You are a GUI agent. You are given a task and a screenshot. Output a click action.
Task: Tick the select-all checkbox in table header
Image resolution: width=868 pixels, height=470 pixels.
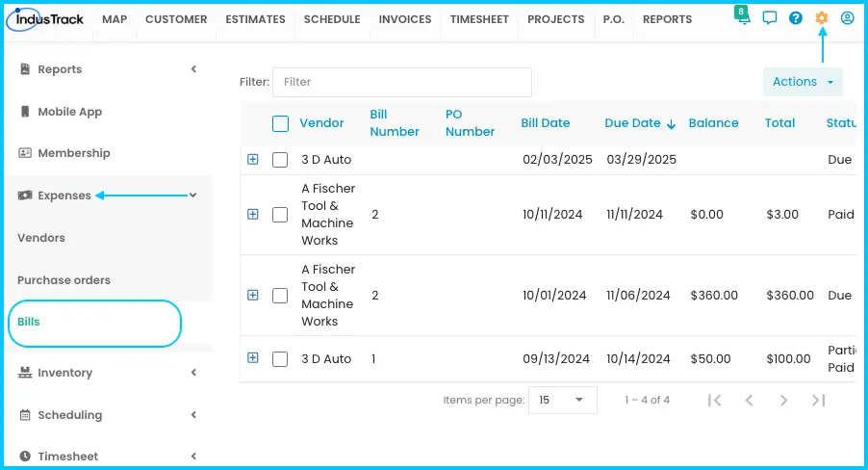pos(281,123)
